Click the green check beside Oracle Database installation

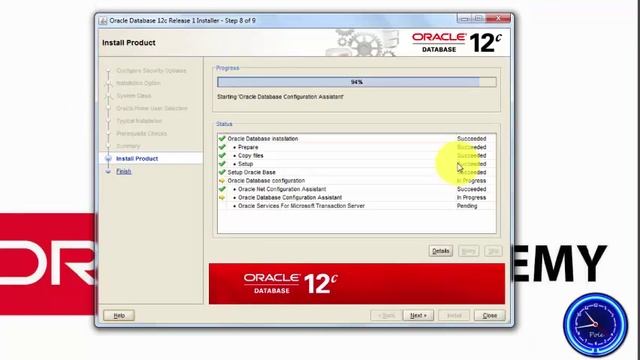pyautogui.click(x=222, y=139)
